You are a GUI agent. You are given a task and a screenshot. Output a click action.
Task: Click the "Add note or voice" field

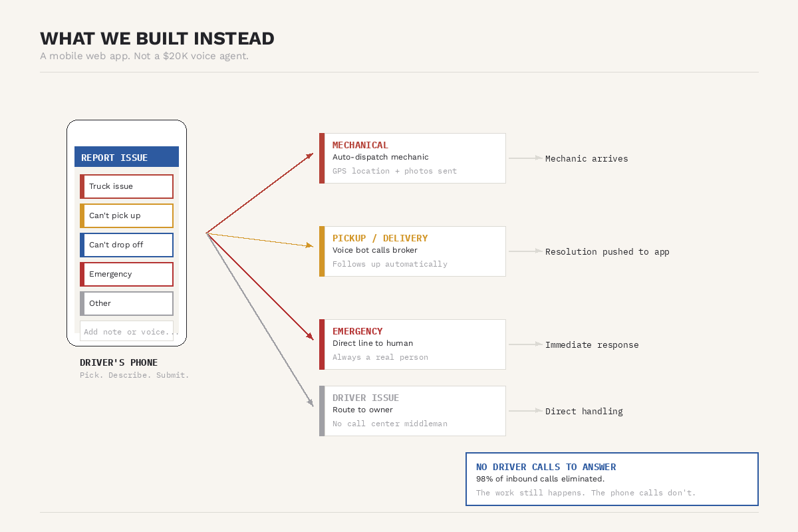[126, 331]
